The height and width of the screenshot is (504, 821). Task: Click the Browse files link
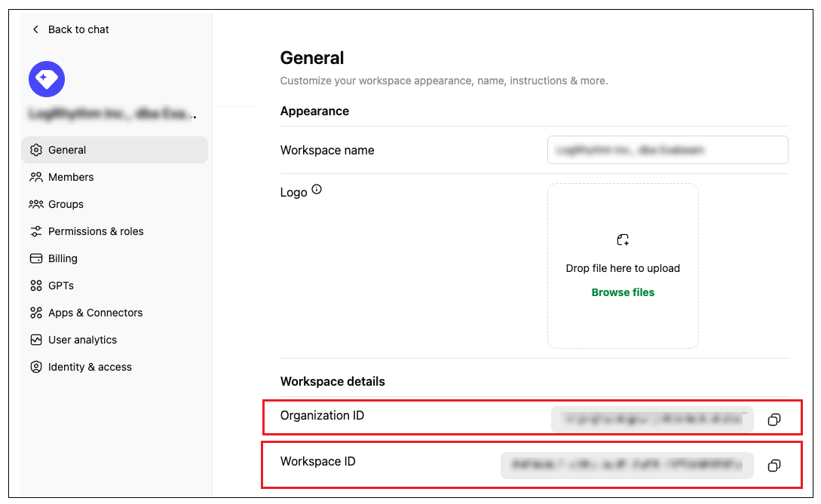click(623, 292)
